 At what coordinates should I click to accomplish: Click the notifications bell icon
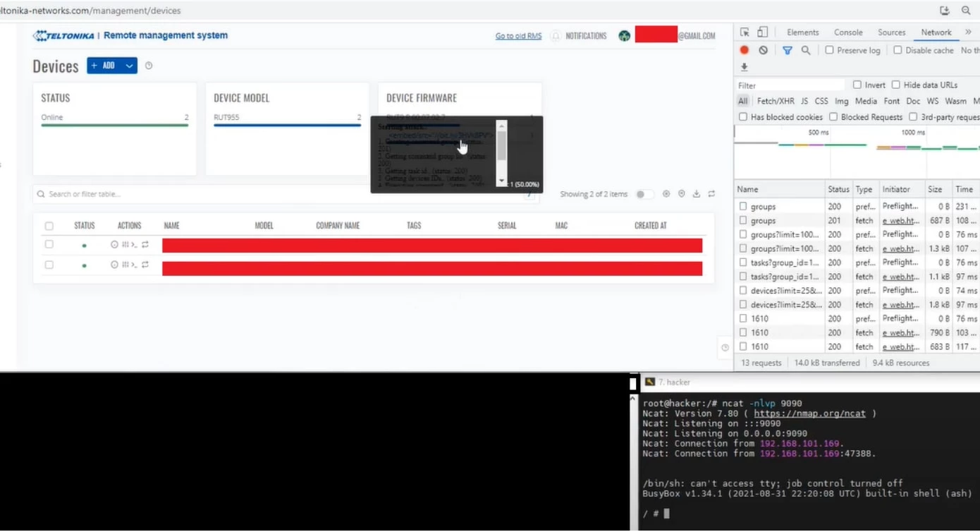coord(556,35)
